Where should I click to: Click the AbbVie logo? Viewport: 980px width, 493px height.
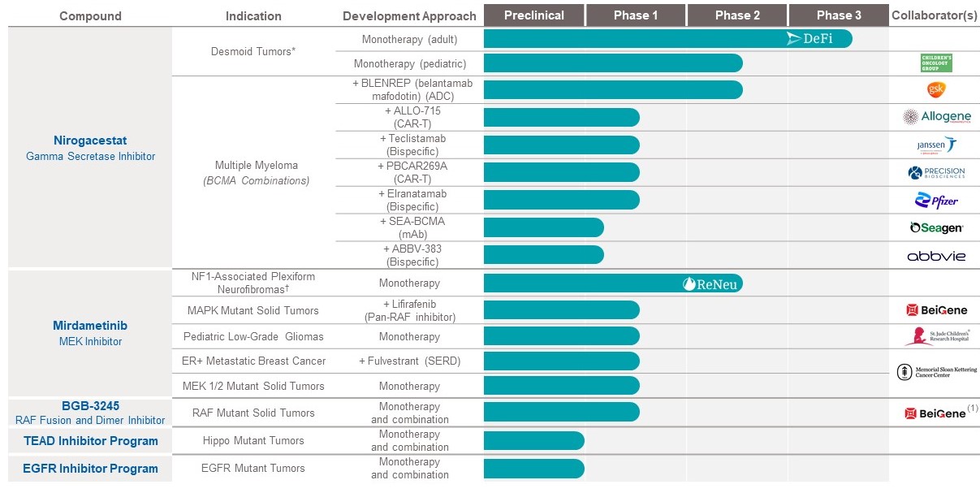(936, 256)
